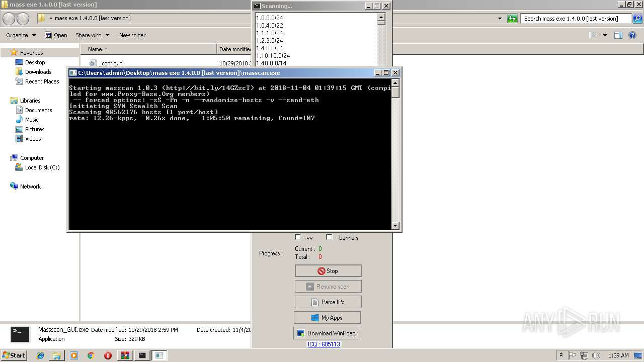Enable the --banners checkbox
The width and height of the screenshot is (644, 362).
(329, 237)
